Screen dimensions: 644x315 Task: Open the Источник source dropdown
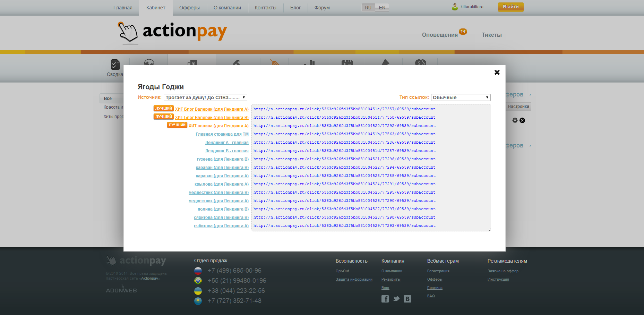[x=205, y=97]
